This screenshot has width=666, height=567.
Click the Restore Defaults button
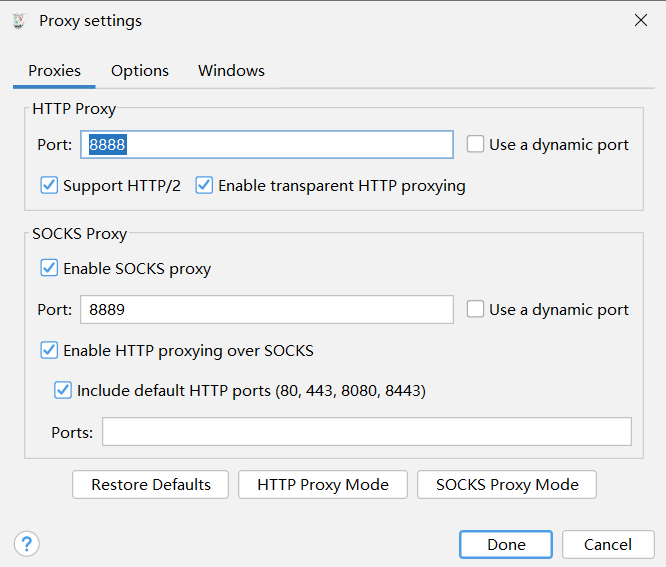click(150, 485)
